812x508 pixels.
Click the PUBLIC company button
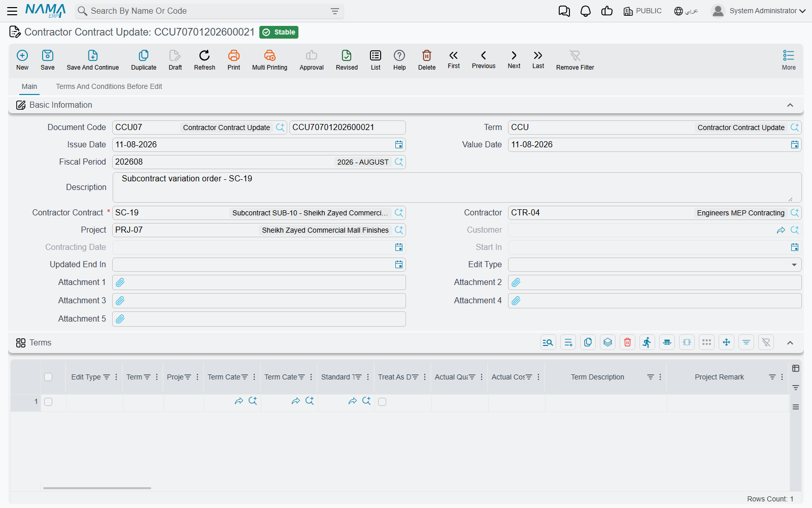click(642, 11)
